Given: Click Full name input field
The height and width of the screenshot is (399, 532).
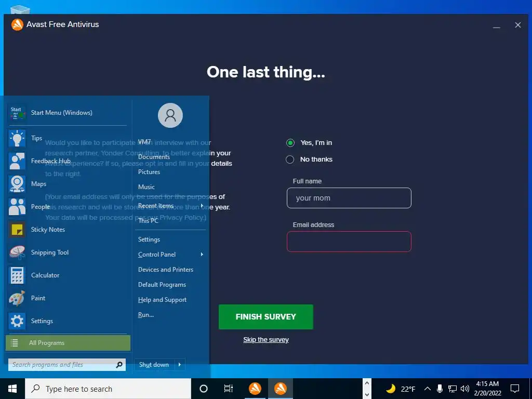Looking at the screenshot, I should click(349, 198).
